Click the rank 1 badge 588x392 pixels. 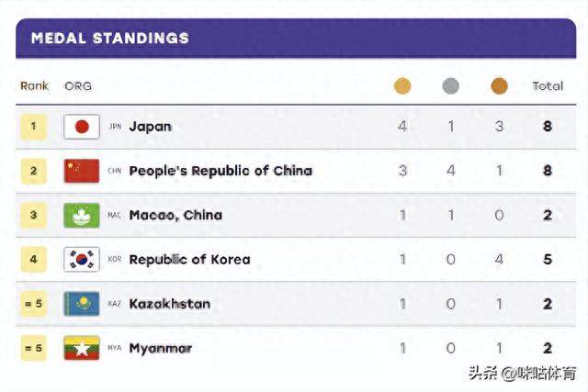pyautogui.click(x=34, y=127)
